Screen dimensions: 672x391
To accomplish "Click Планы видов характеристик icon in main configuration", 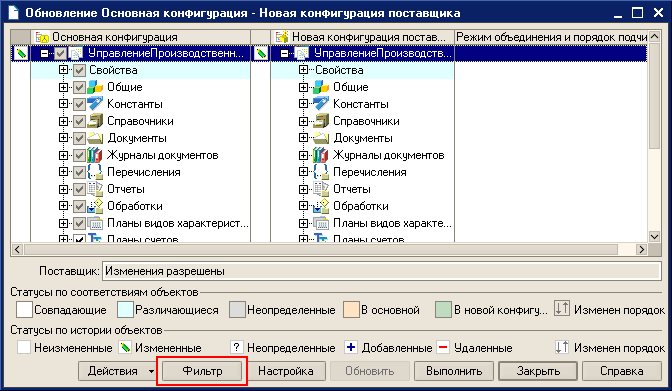I will (x=95, y=223).
